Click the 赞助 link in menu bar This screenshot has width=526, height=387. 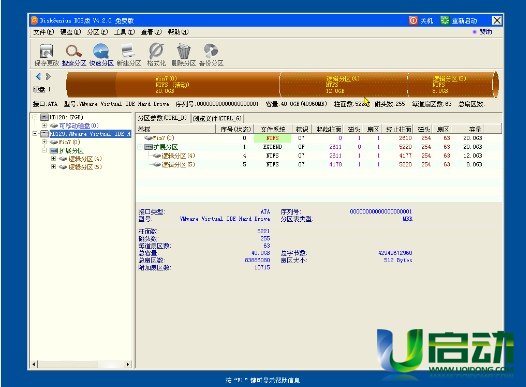click(483, 32)
